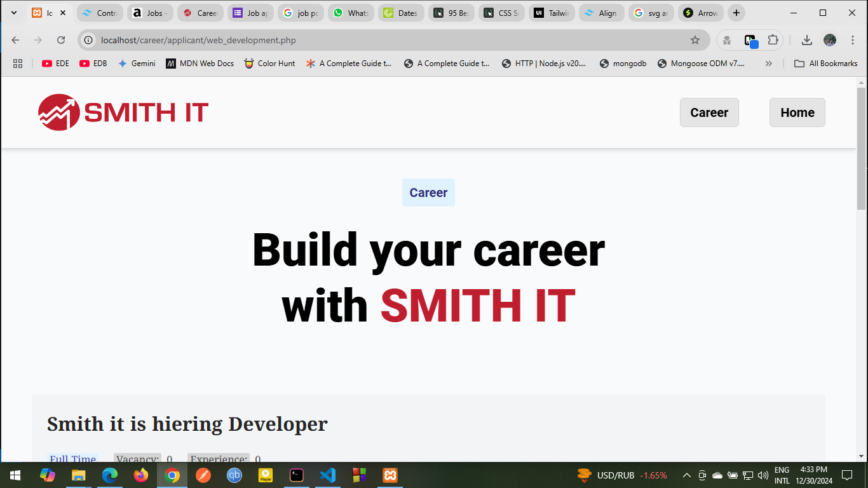868x488 pixels.
Task: View site information icon in address bar
Action: click(89, 40)
